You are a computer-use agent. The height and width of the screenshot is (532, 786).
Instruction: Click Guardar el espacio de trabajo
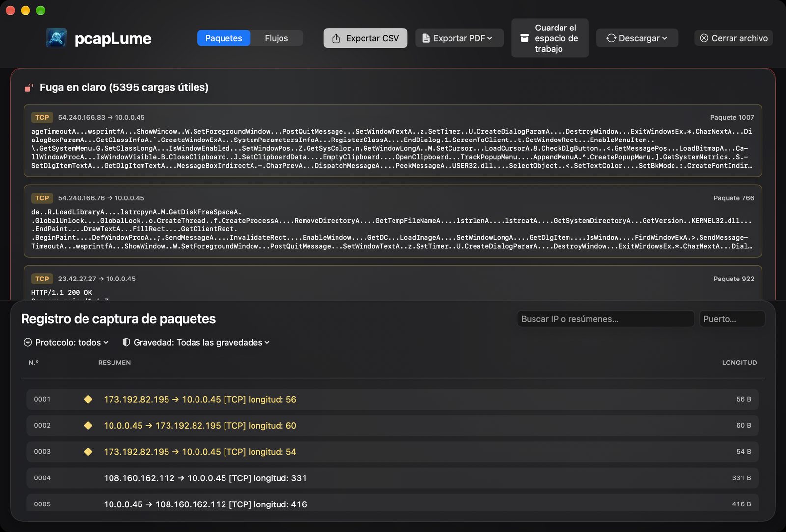550,38
